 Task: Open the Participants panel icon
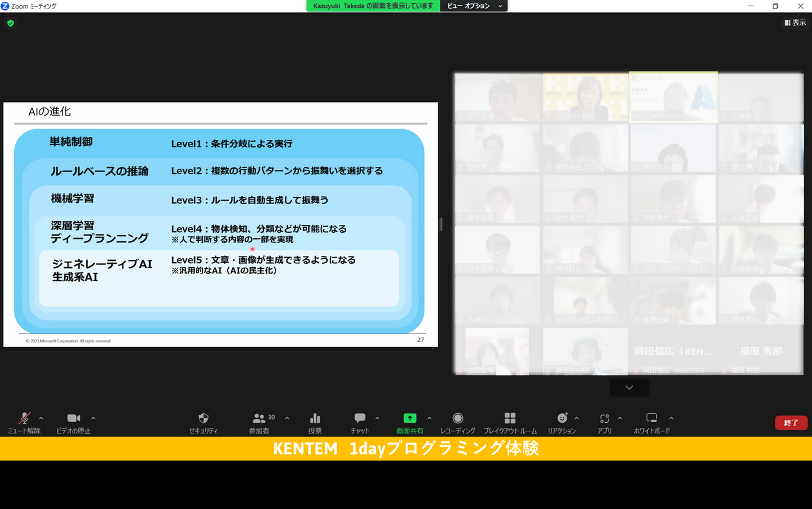pos(259,418)
